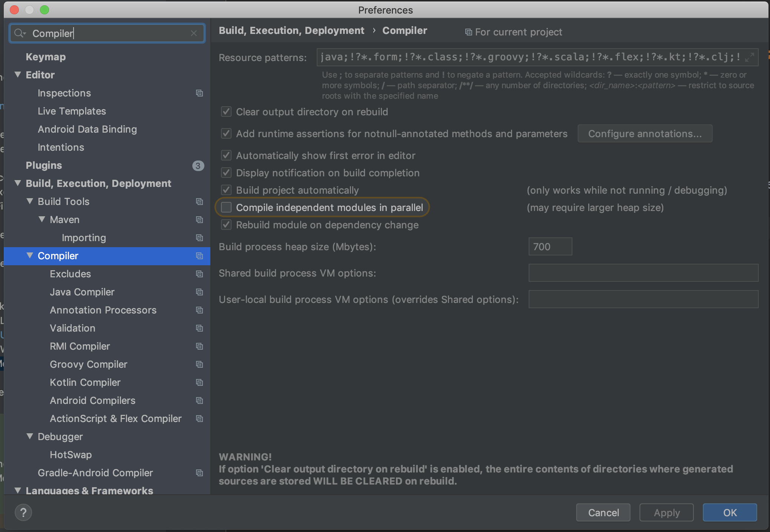The height and width of the screenshot is (532, 770).
Task: Collapse the Maven tree node
Action: 42,219
